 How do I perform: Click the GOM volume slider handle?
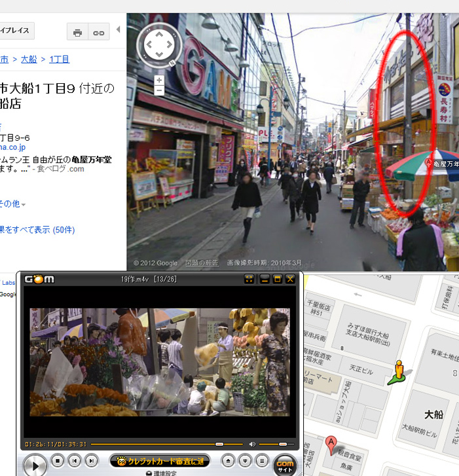[283, 444]
